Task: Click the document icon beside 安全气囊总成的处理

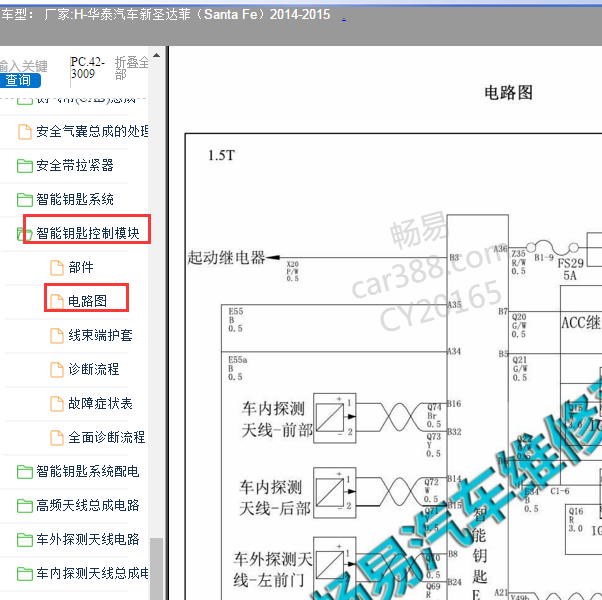Action: tap(25, 132)
